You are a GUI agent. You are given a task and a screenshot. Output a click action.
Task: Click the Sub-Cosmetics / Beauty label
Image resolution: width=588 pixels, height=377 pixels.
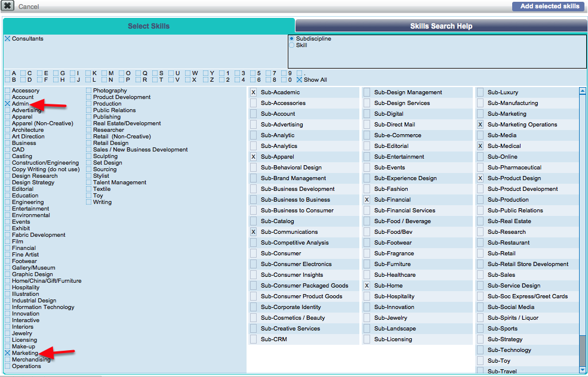pos(293,318)
